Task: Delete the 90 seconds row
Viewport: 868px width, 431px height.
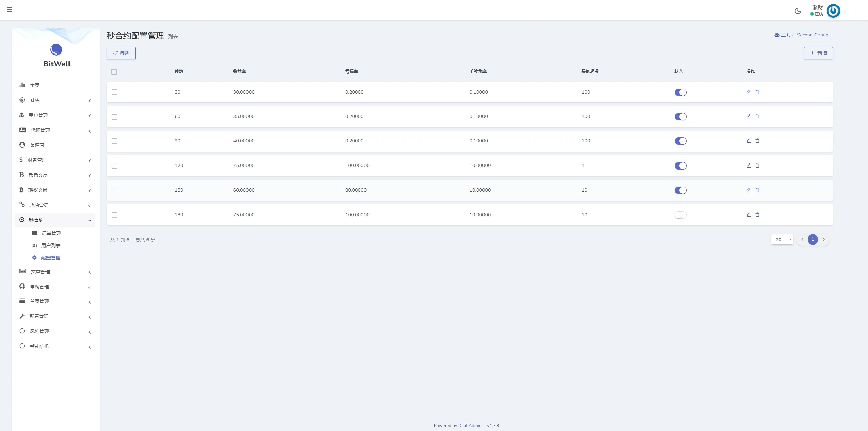Action: pos(757,141)
